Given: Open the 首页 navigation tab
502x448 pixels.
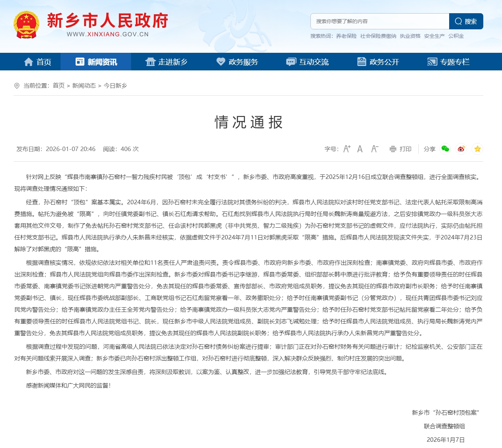Looking at the screenshot, I should point(38,62).
